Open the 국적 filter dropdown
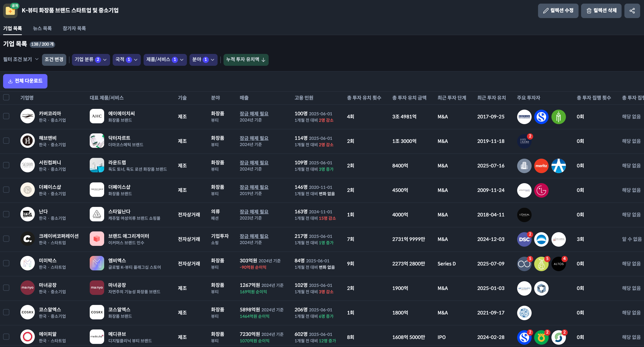 (126, 60)
